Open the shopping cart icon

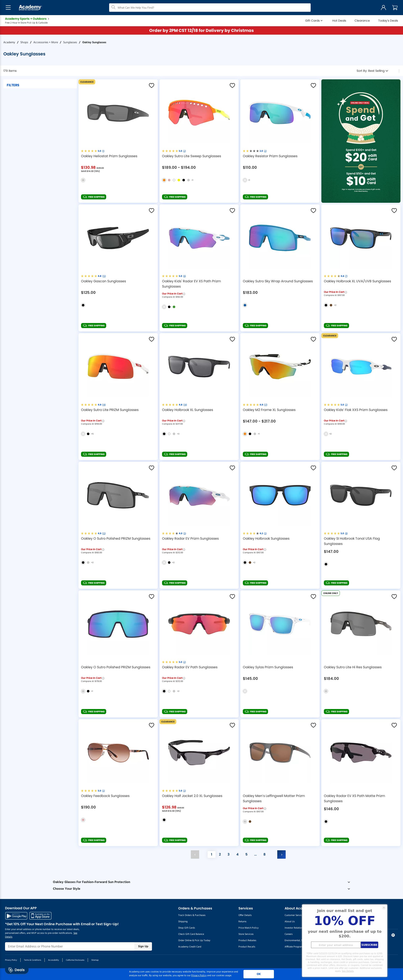click(395, 8)
